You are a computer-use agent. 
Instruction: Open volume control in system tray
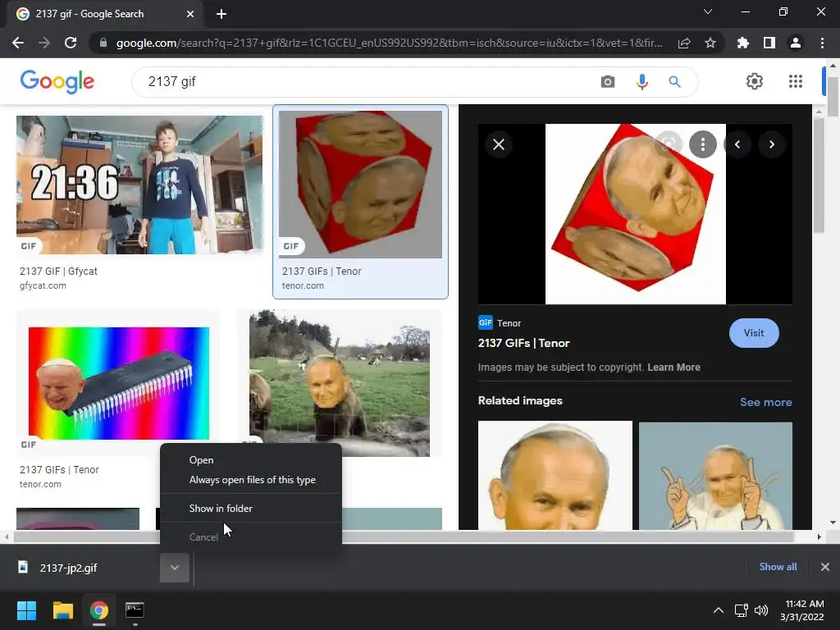pos(760,610)
